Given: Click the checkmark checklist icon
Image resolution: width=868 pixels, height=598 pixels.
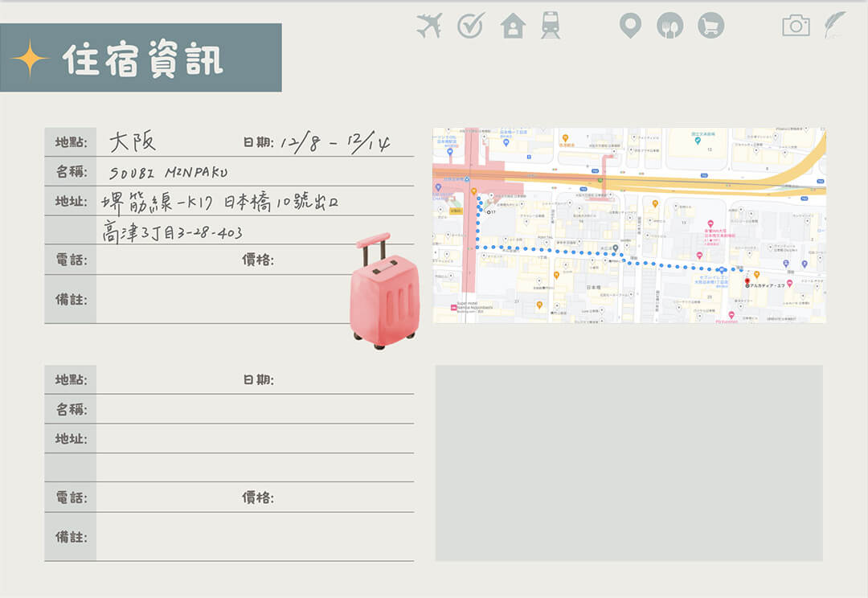Looking at the screenshot, I should (x=470, y=26).
